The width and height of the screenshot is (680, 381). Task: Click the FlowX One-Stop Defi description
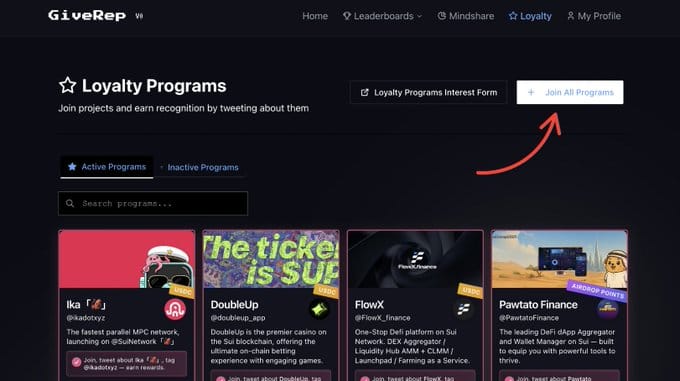click(412, 346)
